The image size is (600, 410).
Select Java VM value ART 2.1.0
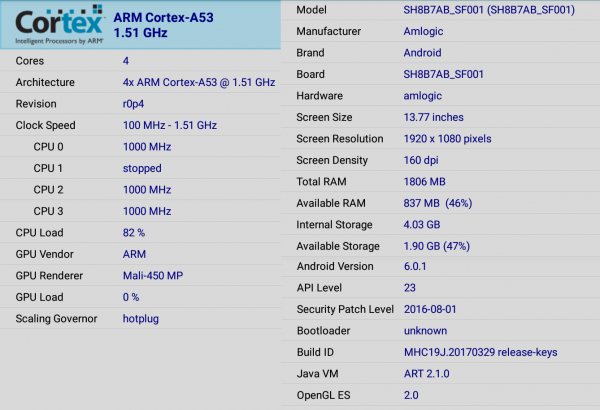click(x=426, y=374)
